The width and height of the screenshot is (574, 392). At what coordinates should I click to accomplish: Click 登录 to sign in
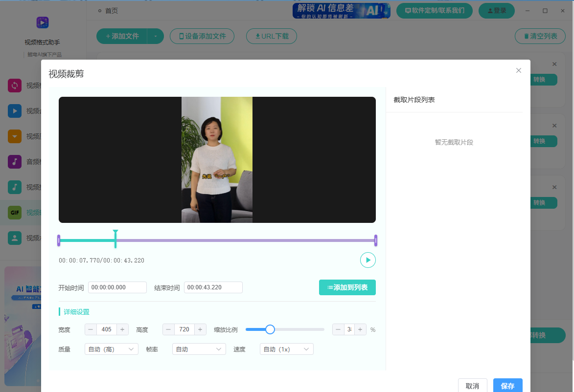click(x=496, y=10)
